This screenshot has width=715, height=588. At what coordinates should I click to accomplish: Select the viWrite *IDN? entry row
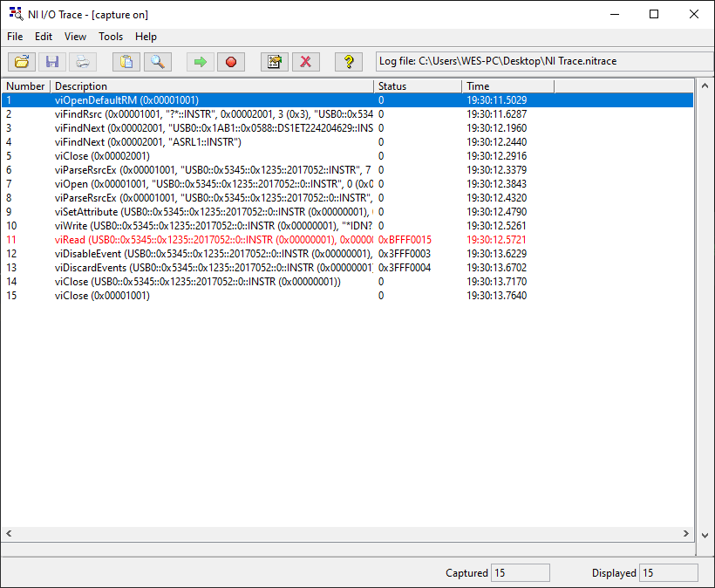tap(347, 226)
